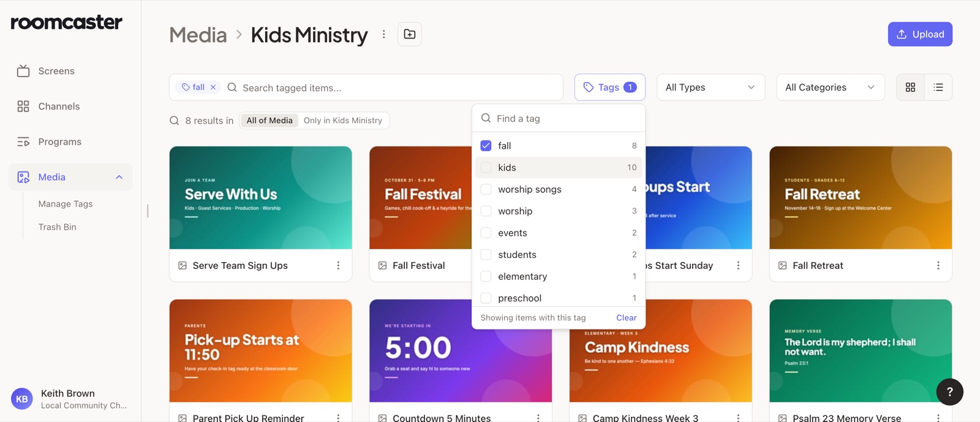Open the All Types dropdown
The image size is (980, 422).
pos(710,87)
